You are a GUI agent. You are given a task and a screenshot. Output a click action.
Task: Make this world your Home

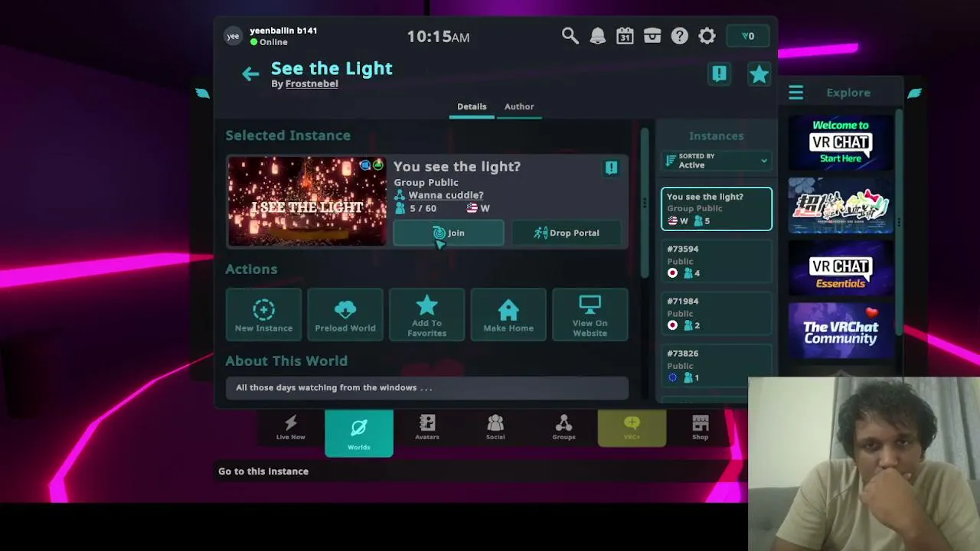point(508,315)
